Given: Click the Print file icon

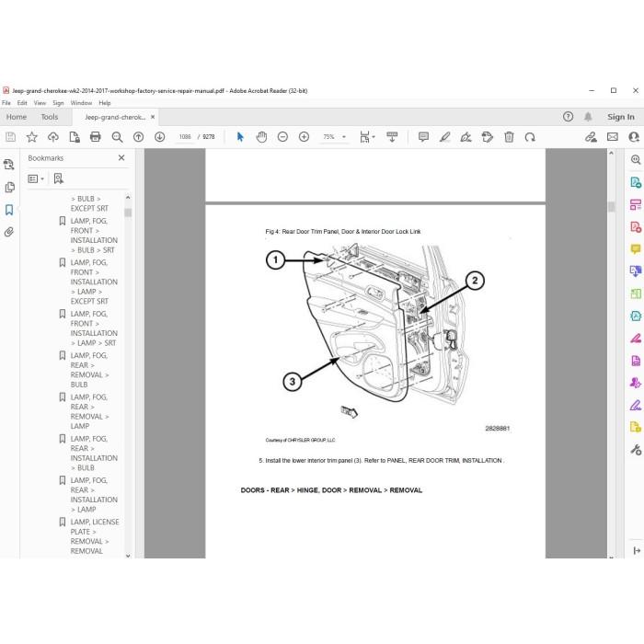Looking at the screenshot, I should 96,137.
